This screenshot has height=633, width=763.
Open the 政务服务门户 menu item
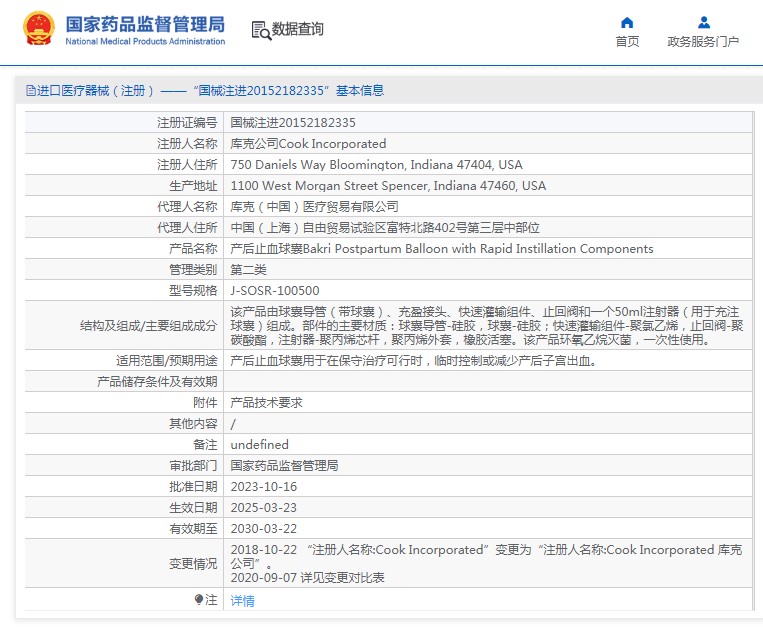[x=703, y=41]
